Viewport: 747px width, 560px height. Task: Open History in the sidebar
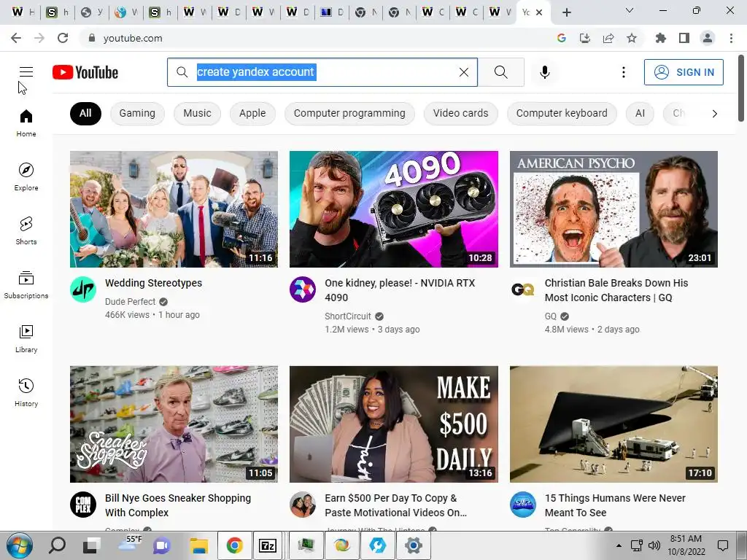point(26,393)
